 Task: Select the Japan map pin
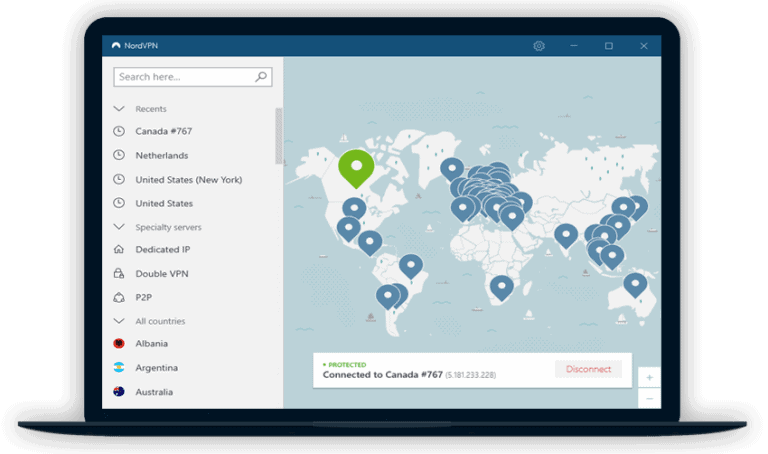coord(639,207)
